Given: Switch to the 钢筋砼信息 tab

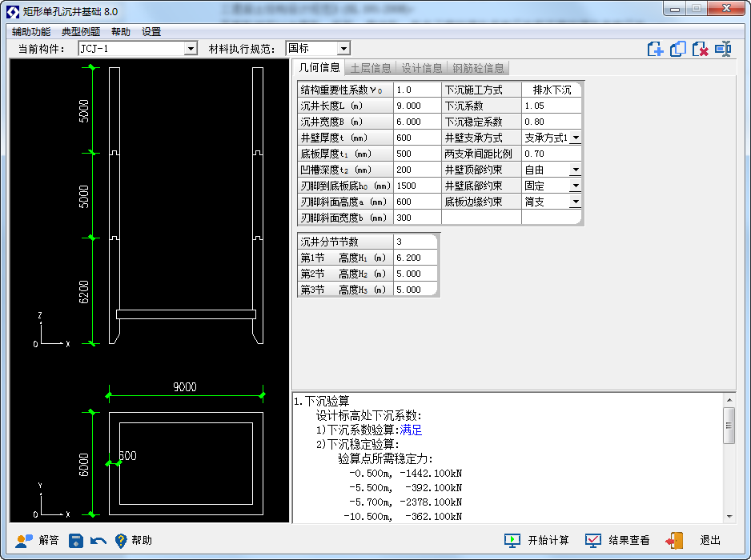Looking at the screenshot, I should 479,68.
